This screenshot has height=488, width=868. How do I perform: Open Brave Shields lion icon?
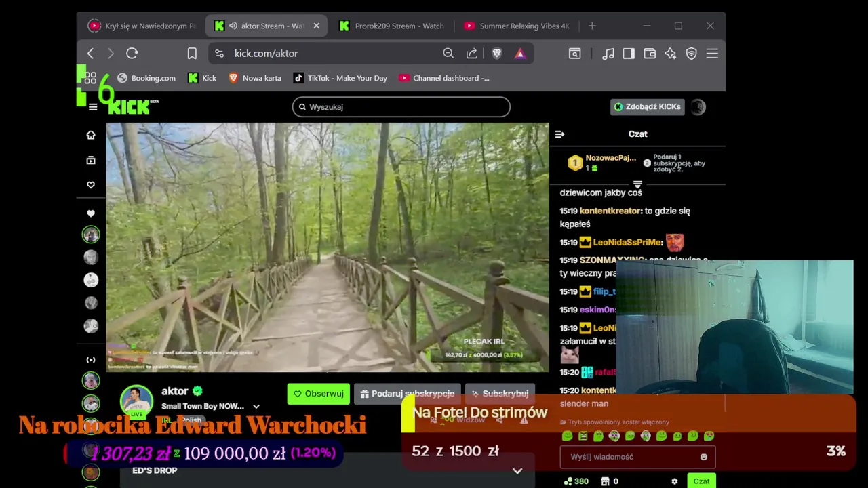(x=496, y=54)
